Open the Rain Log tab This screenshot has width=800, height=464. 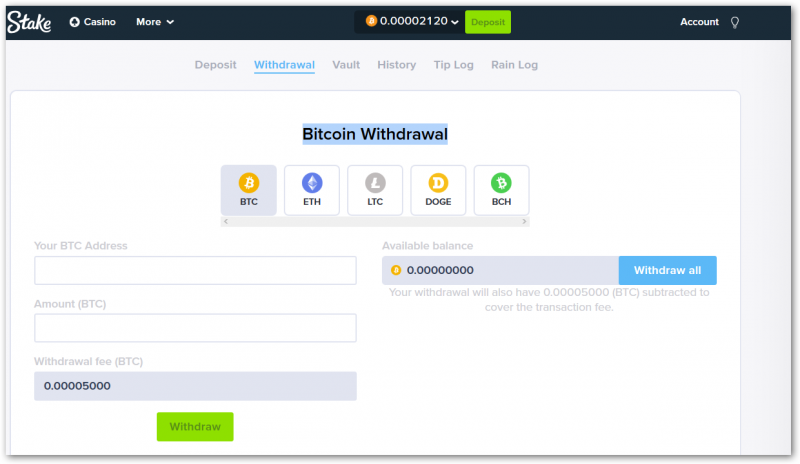[x=514, y=65]
